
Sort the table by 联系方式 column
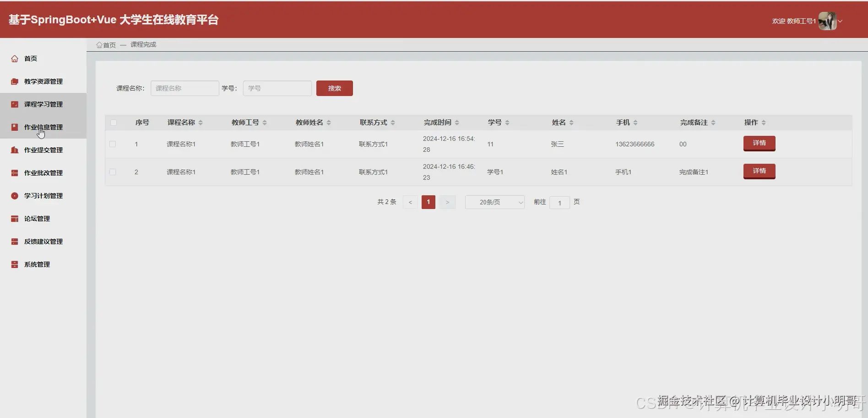point(393,123)
